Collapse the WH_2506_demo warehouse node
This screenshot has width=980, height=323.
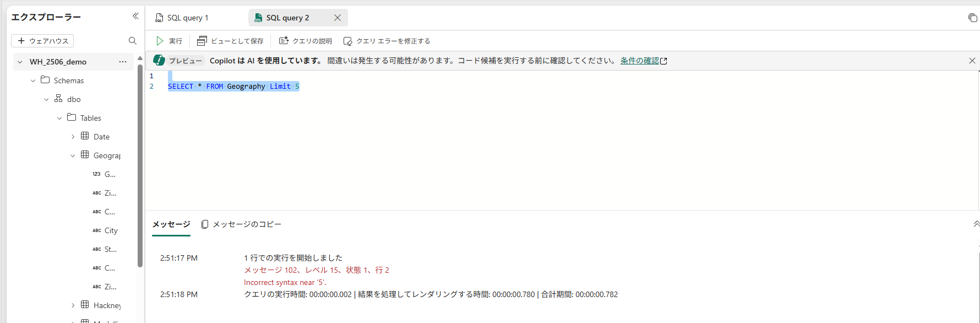(20, 62)
